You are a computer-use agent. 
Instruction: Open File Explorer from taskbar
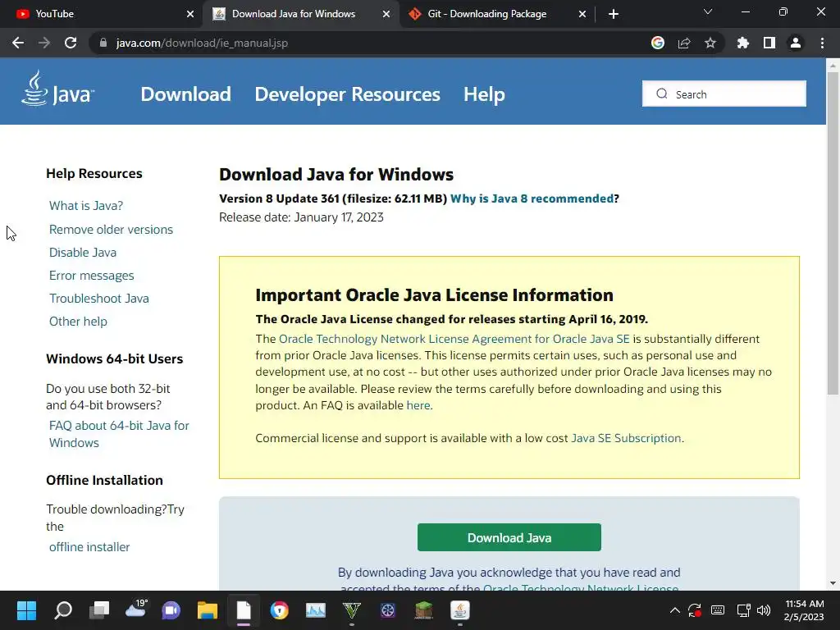[x=208, y=610]
